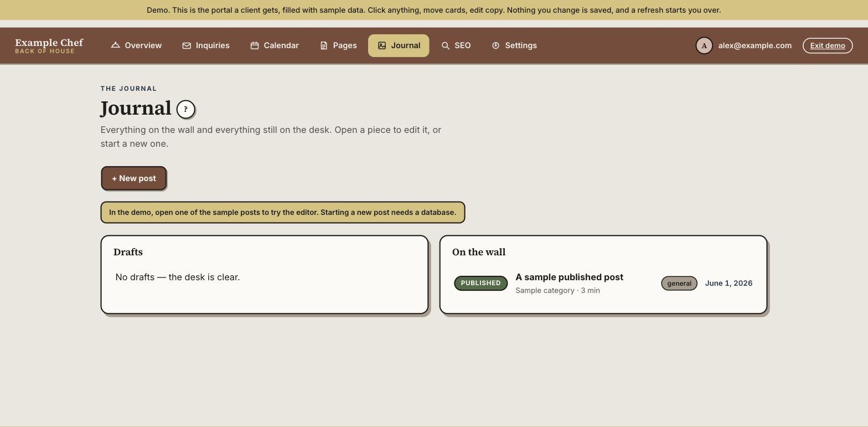868x427 pixels.
Task: Click the SEO magnifier icon
Action: [446, 45]
